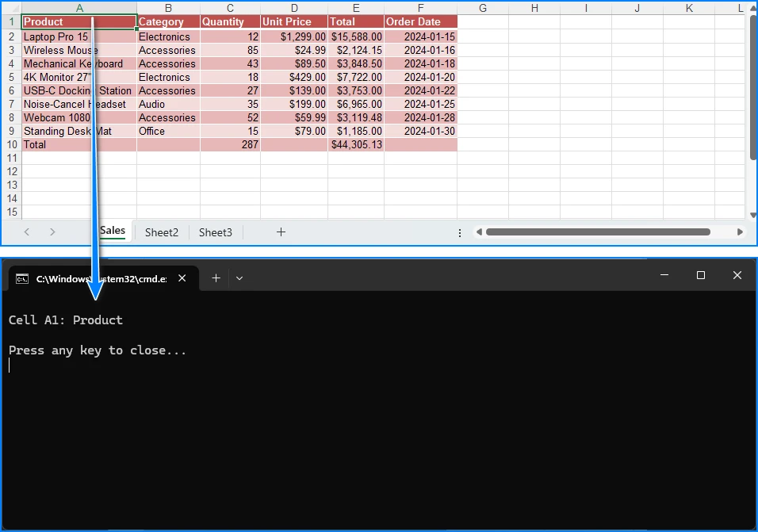The width and height of the screenshot is (758, 532).
Task: Select column K header
Action: 689,8
